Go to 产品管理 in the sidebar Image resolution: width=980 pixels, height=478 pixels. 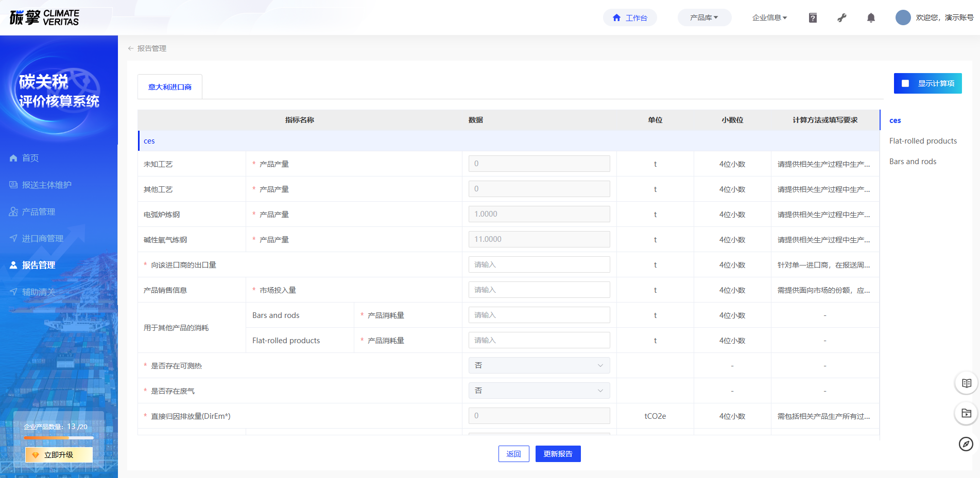[39, 211]
